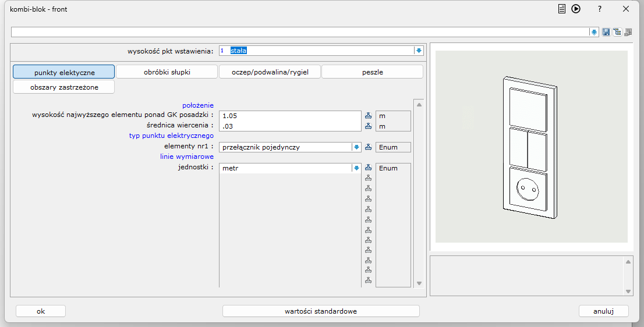The width and height of the screenshot is (644, 327).
Task: Expand the wysokość pkt wstawienia dropdown
Action: (418, 51)
